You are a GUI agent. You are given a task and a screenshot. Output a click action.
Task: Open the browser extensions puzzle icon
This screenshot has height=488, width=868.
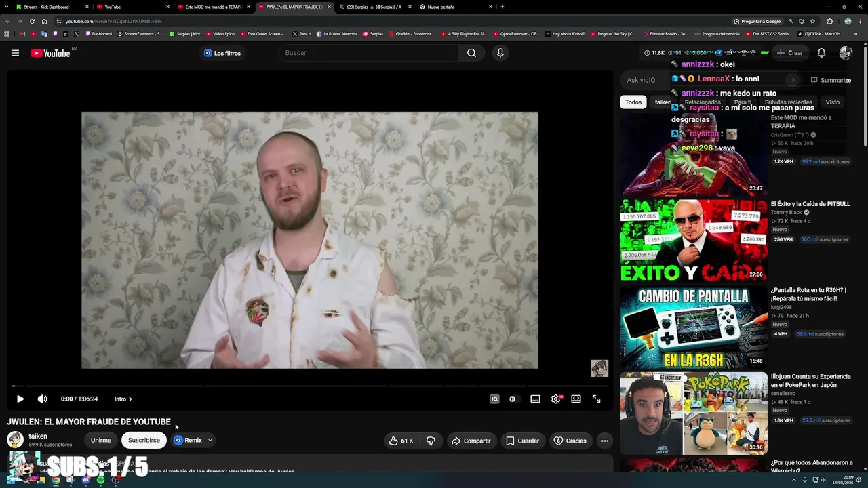(x=829, y=21)
